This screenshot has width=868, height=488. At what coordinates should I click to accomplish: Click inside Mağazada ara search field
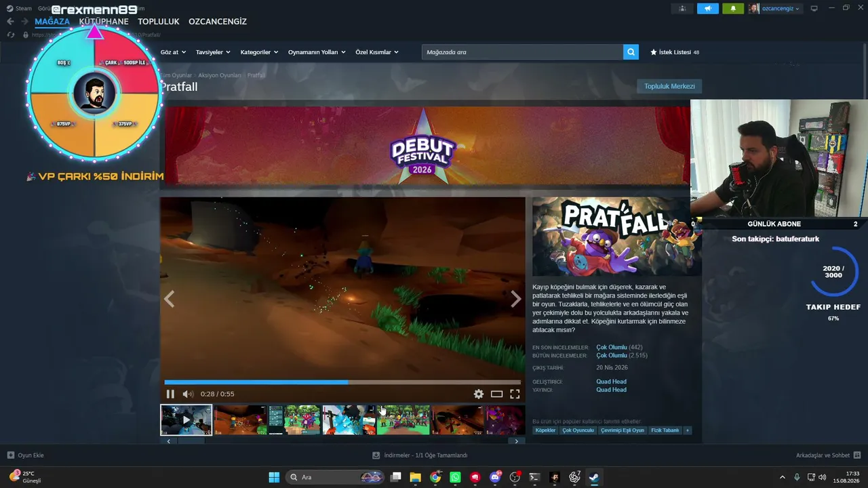[522, 52]
